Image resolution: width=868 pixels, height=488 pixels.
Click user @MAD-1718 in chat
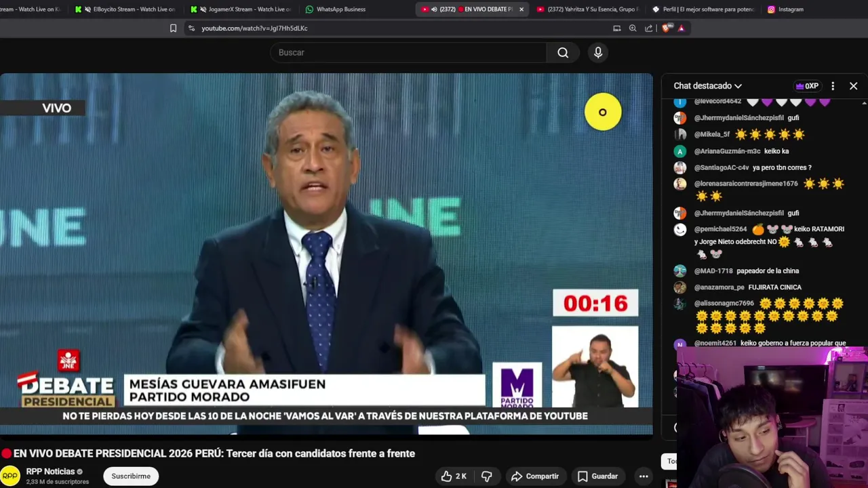pyautogui.click(x=713, y=271)
